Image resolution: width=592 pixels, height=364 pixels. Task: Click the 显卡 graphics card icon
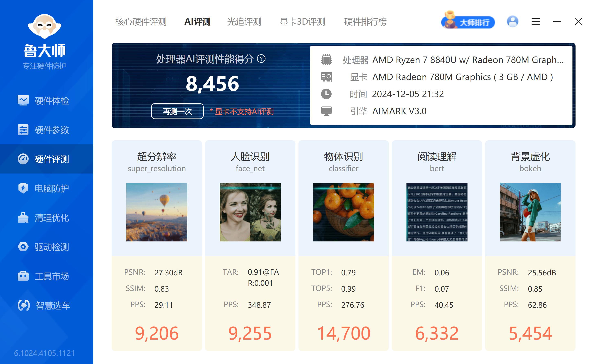tap(326, 77)
